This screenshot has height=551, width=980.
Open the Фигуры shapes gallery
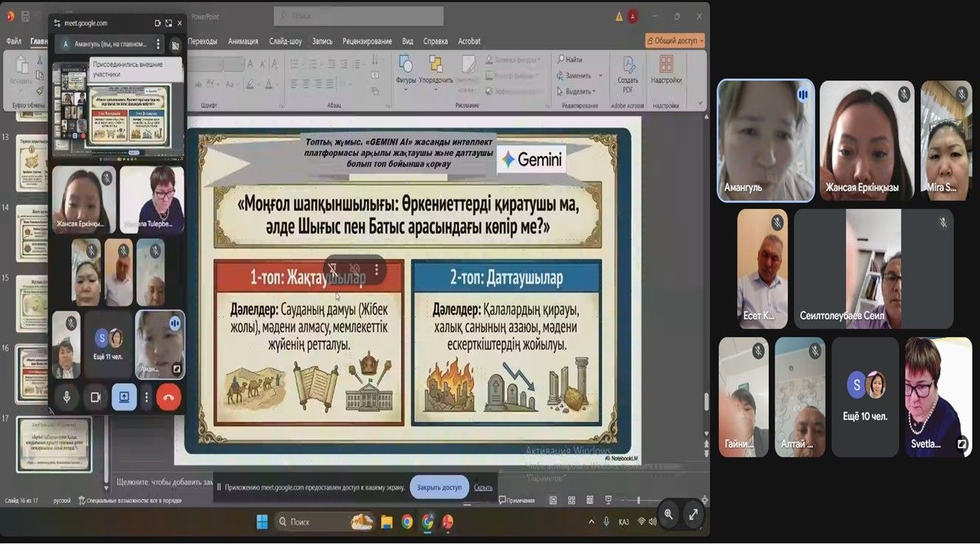406,70
